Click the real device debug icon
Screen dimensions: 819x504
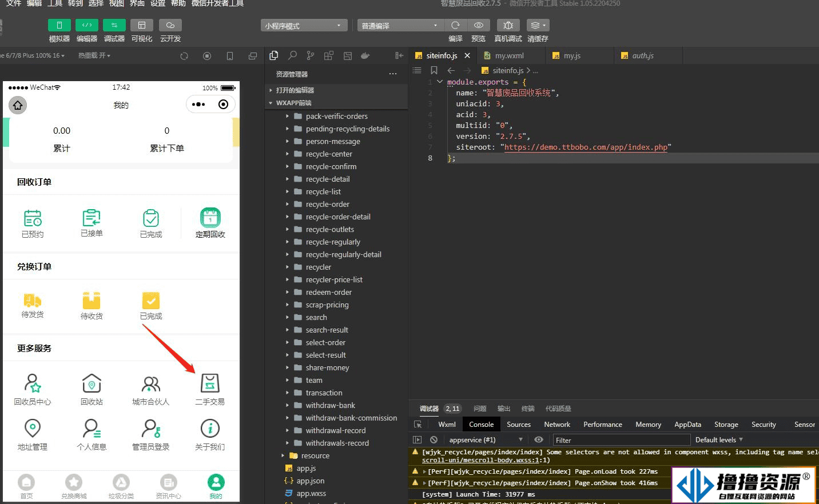point(508,25)
